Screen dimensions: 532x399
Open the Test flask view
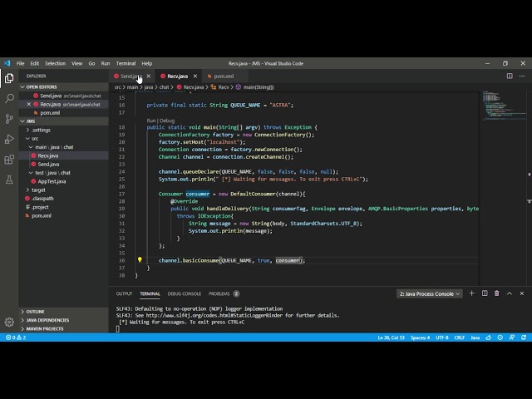9,180
